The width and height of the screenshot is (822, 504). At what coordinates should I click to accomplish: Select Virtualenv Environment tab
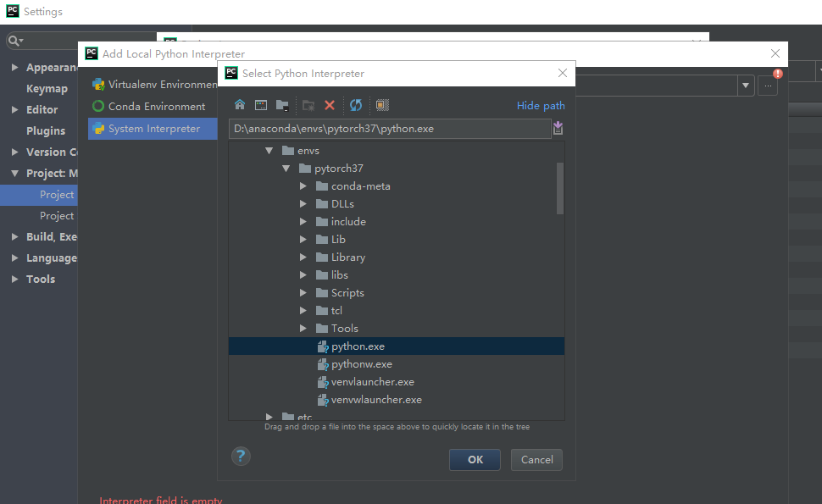[x=153, y=85]
